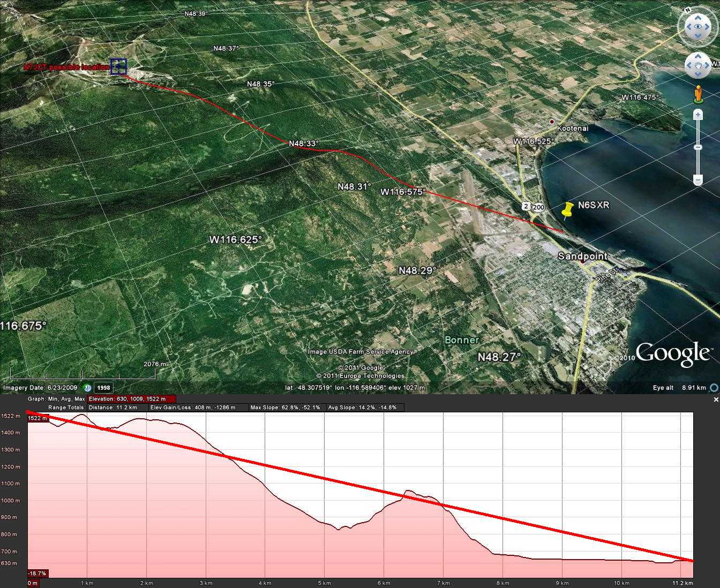Screen dimensions: 720x588
Task: Click the blue N7JCT location marker square
Action: (118, 66)
